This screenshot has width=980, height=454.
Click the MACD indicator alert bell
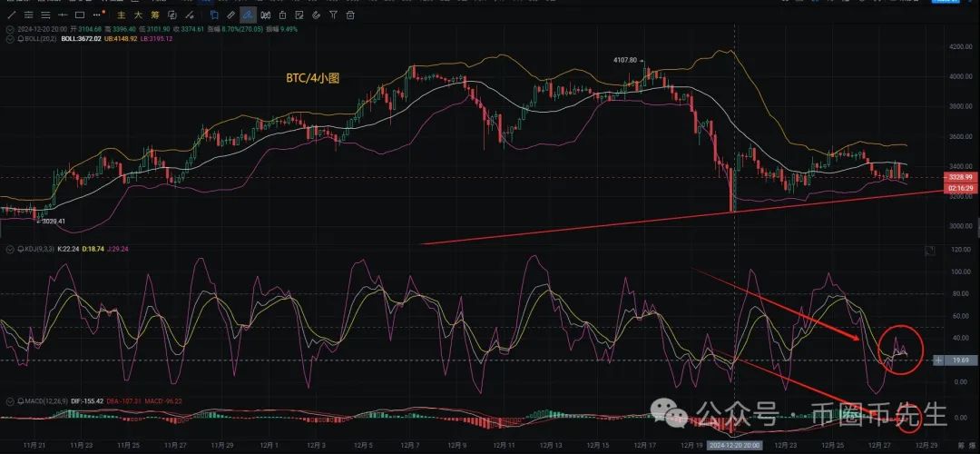pyautogui.click(x=21, y=400)
